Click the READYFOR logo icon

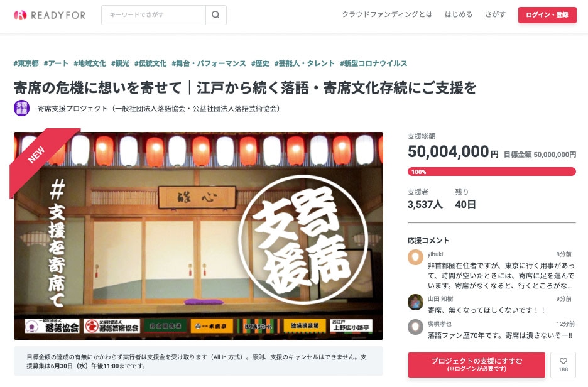pyautogui.click(x=20, y=15)
